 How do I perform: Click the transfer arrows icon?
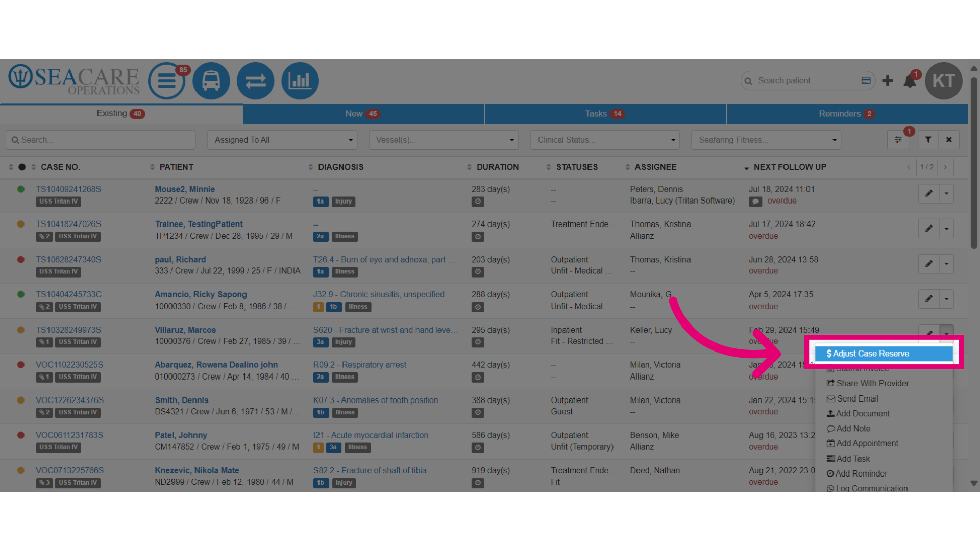coord(255,81)
